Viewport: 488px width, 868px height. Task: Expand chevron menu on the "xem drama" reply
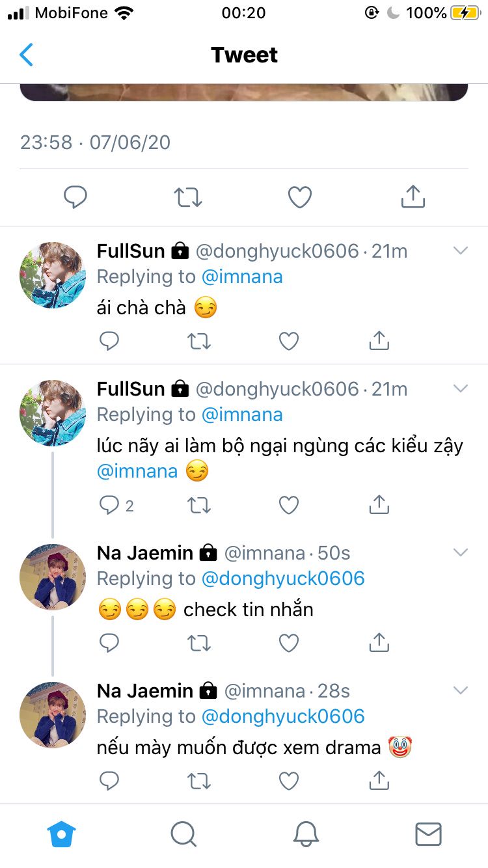[461, 690]
